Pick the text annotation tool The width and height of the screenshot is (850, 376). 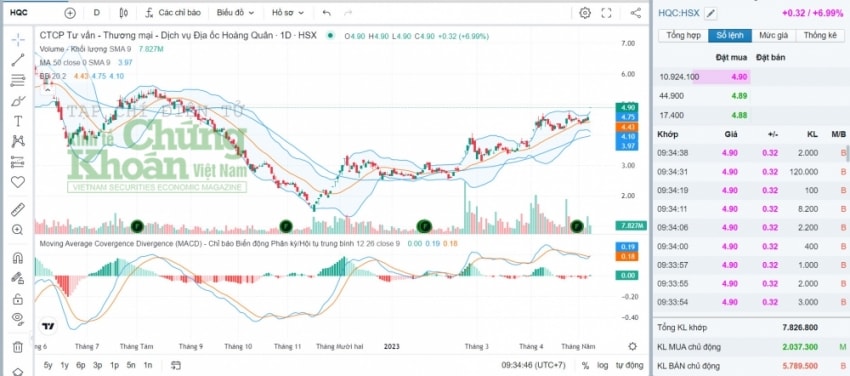pyautogui.click(x=18, y=121)
